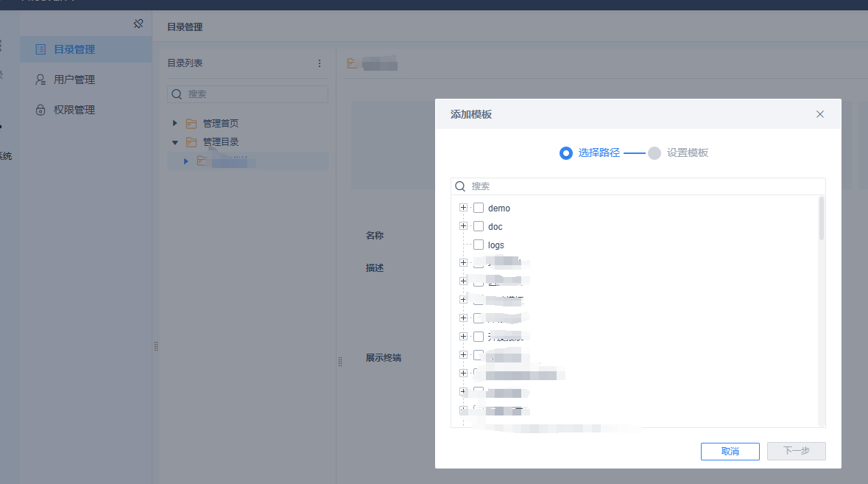The image size is (868, 484).
Task: Open the three-dot menu beside 目录列表
Action: pyautogui.click(x=320, y=63)
